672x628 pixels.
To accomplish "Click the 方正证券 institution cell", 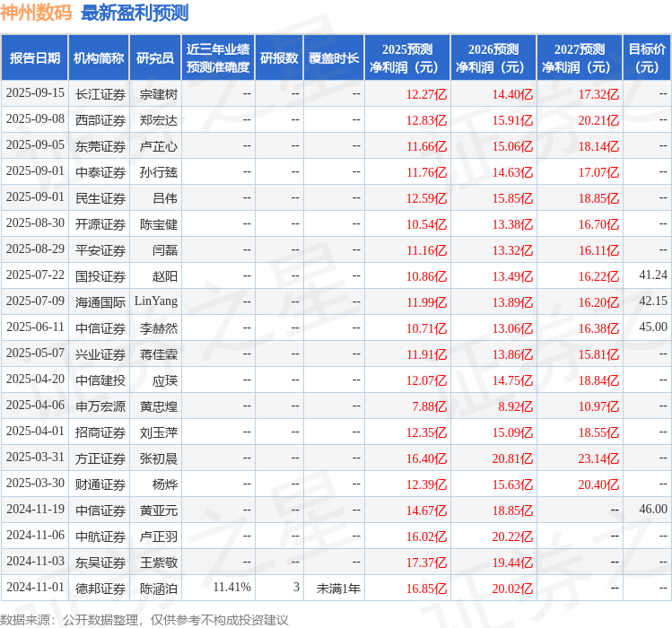I will [x=100, y=458].
